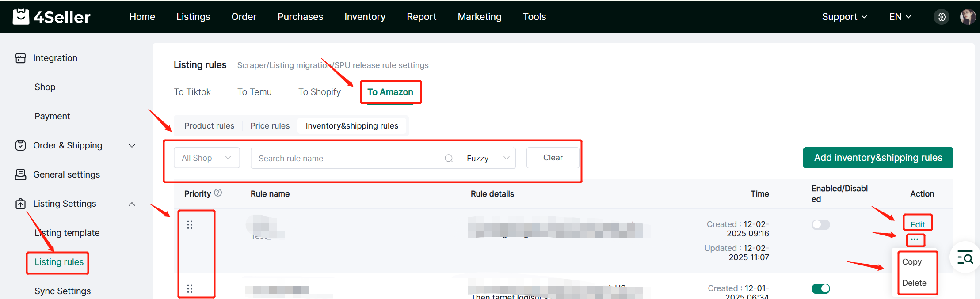
Task: Open the All Shop dropdown
Action: click(206, 158)
